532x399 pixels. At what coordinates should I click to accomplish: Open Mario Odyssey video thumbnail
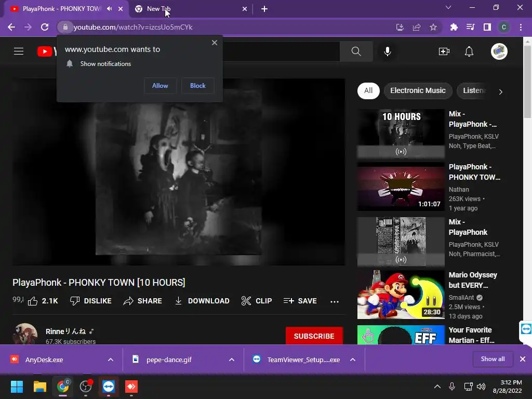coord(401,295)
